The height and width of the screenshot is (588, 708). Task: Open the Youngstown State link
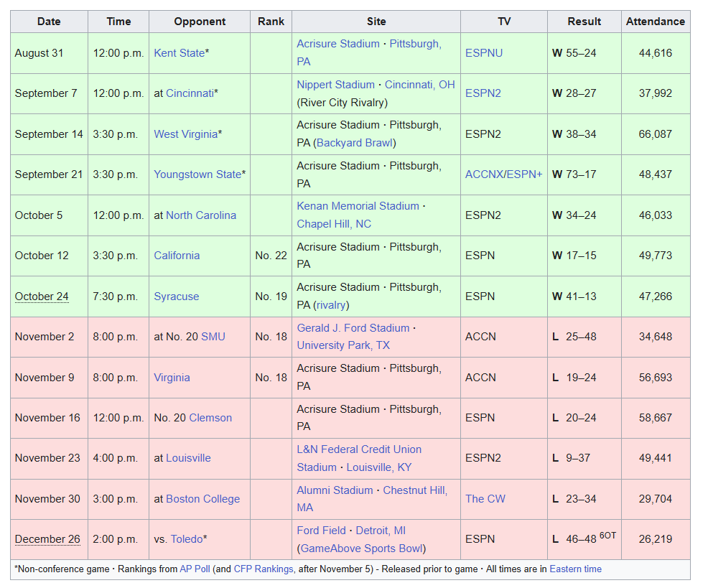point(197,174)
